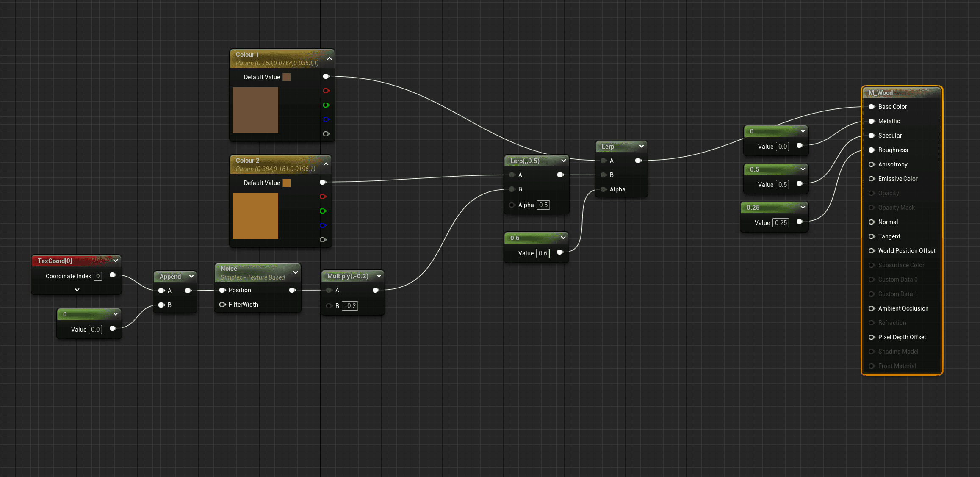Click the alpha channel output pin of Colour 2
The image size is (980, 477).
click(323, 240)
